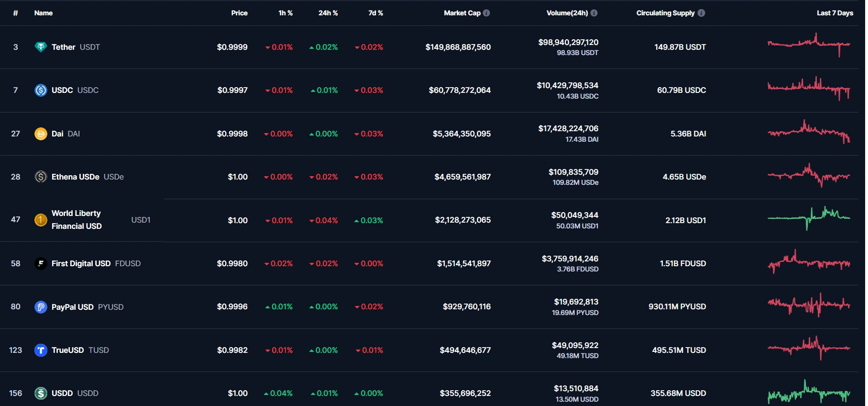Open the First Digital USD name link
Image resolution: width=868 pixels, height=406 pixels.
pyautogui.click(x=81, y=263)
